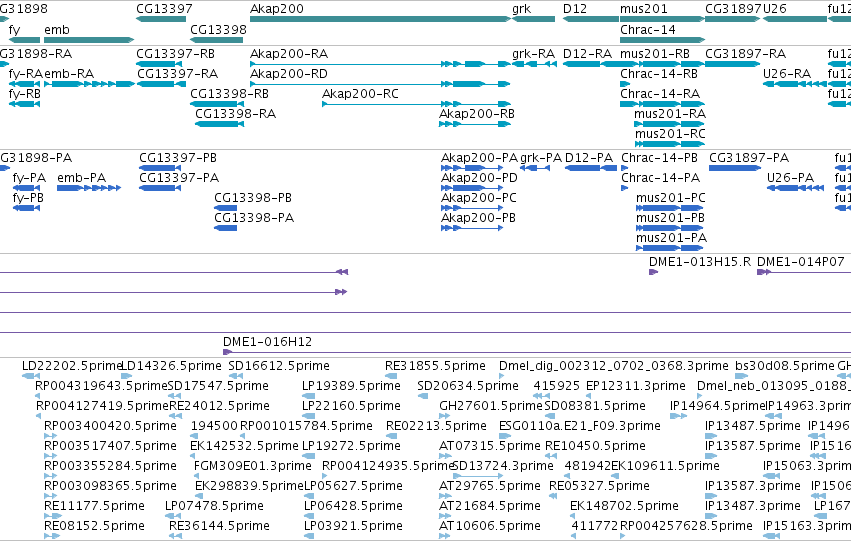The width and height of the screenshot is (851, 541).
Task: Click the mus201-RC transcript label
Action: (670, 134)
